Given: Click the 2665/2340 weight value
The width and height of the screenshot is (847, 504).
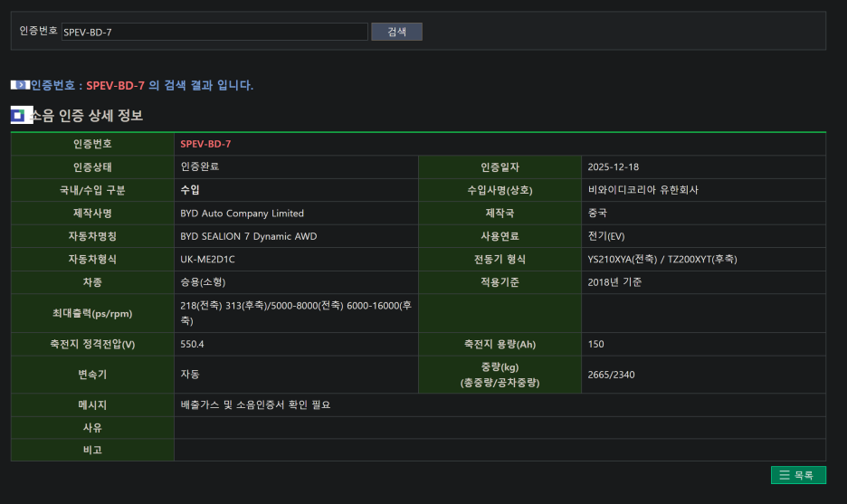Looking at the screenshot, I should point(611,375).
